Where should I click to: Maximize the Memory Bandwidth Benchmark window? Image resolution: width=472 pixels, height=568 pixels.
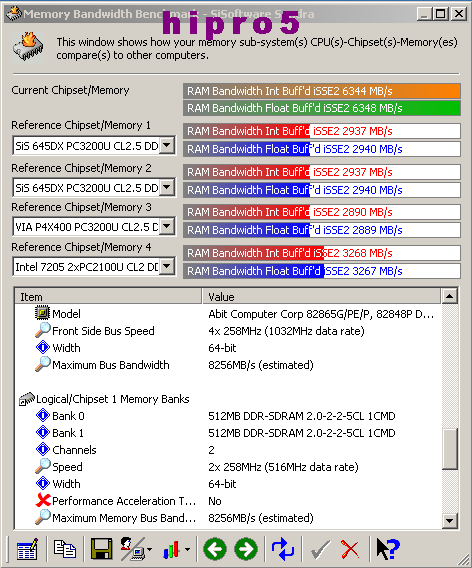pyautogui.click(x=440, y=14)
